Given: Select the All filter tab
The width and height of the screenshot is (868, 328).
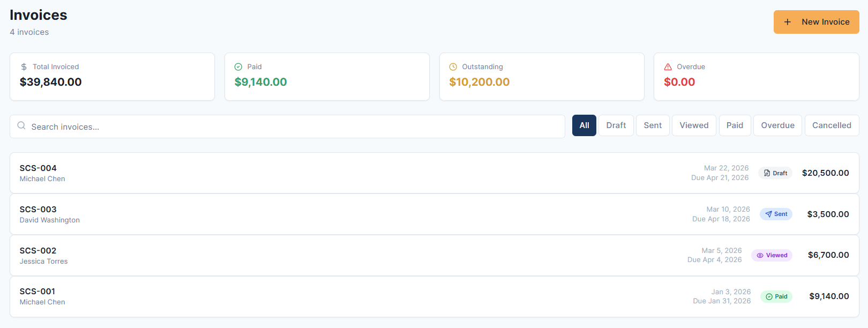Looking at the screenshot, I should pyautogui.click(x=584, y=125).
